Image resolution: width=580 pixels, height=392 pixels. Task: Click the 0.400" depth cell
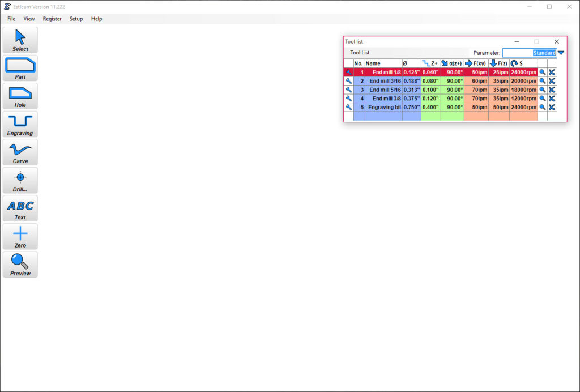pos(430,107)
